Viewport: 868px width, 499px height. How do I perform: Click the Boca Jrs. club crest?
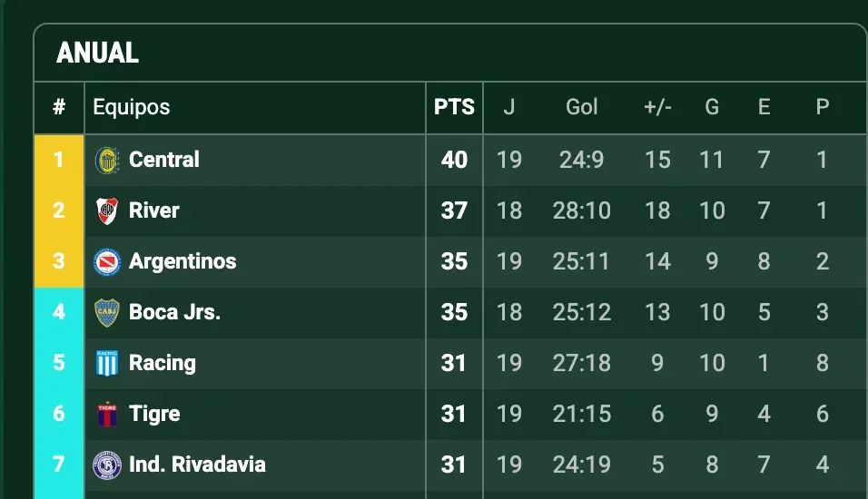pos(107,312)
